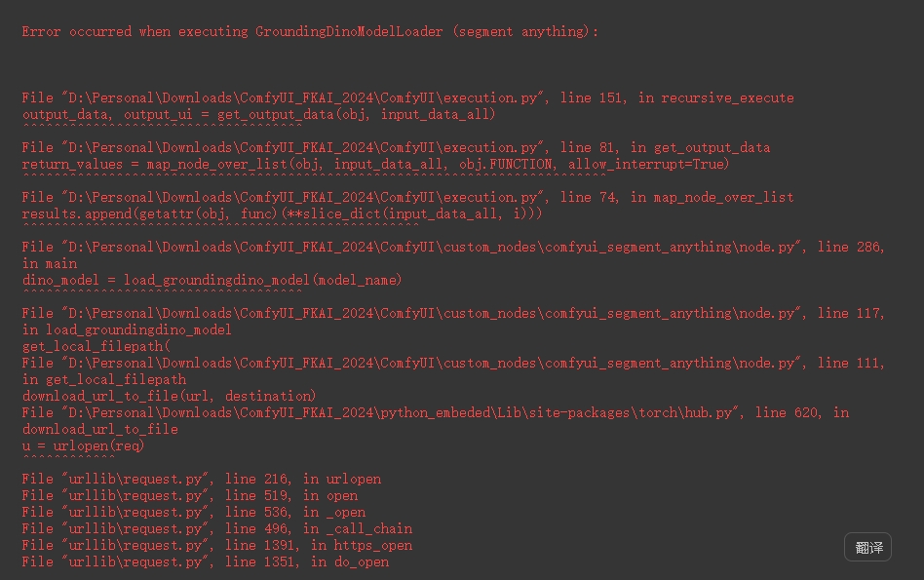This screenshot has width=924, height=580.
Task: Select the dino_model = load_groundingdino_model code line
Action: tap(212, 280)
